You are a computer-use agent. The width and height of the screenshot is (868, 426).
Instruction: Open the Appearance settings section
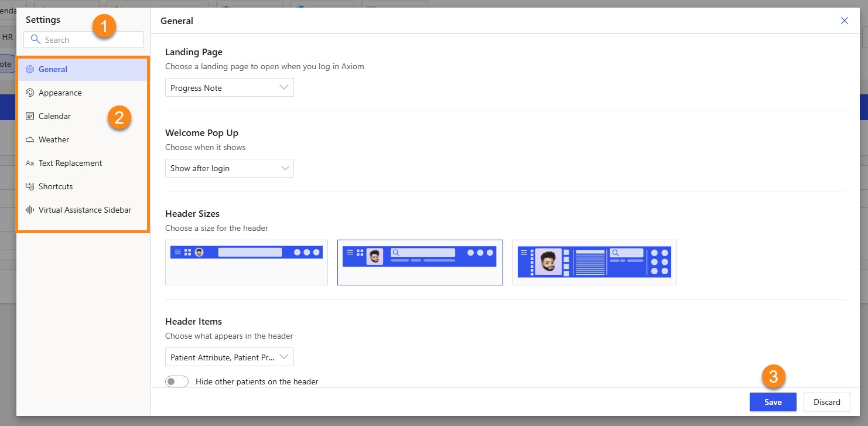(60, 93)
